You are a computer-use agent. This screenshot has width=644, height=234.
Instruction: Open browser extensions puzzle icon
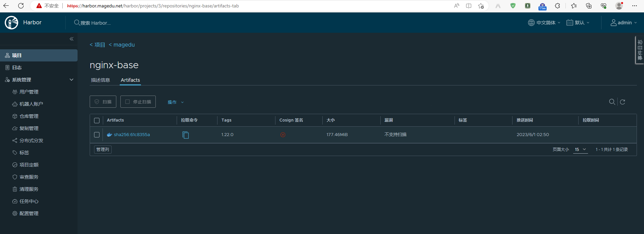(x=557, y=6)
